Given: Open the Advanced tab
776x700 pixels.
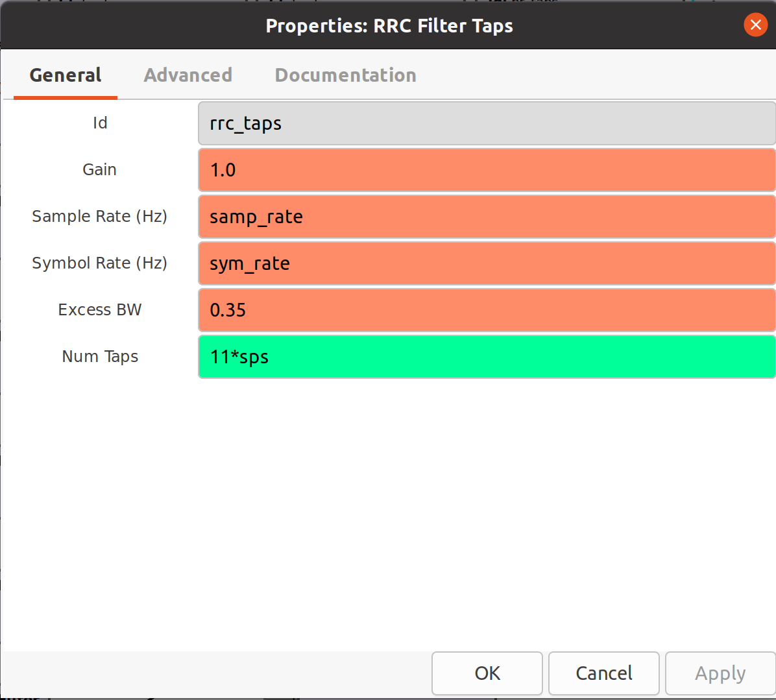Looking at the screenshot, I should click(188, 75).
